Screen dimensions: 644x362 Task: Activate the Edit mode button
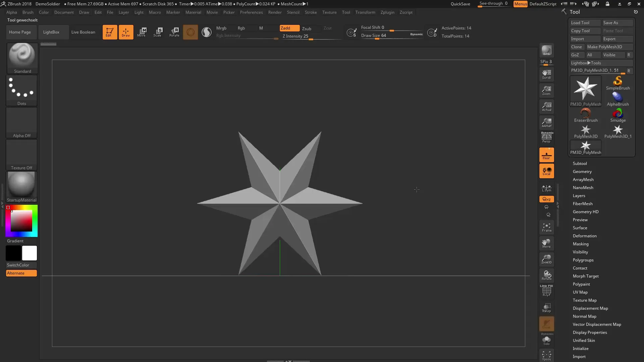click(110, 32)
